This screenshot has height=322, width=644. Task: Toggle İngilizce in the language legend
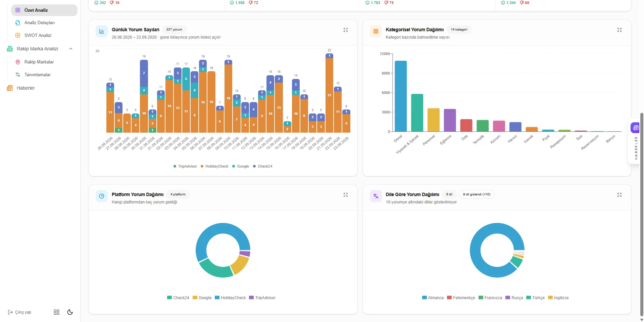click(x=558, y=298)
